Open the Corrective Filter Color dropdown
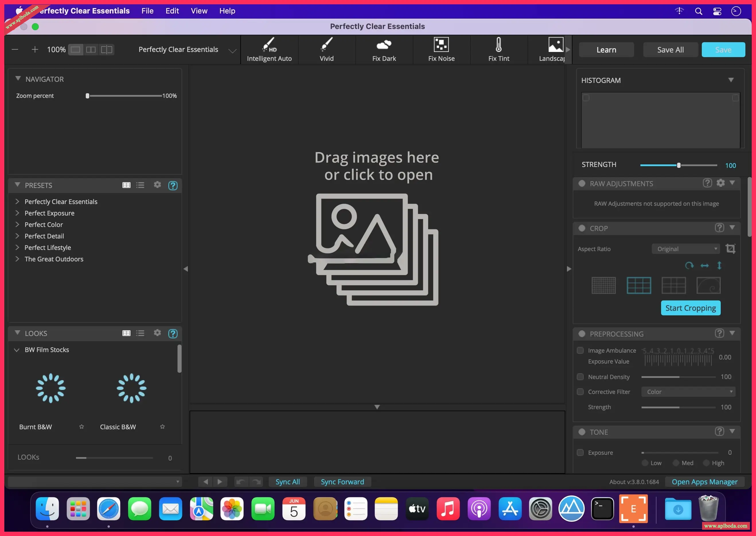This screenshot has width=756, height=536. [x=688, y=392]
